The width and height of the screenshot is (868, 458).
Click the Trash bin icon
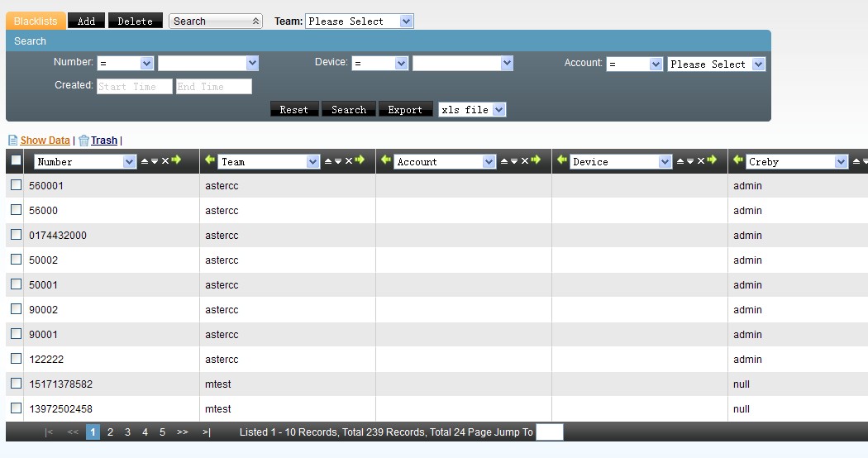[83, 141]
